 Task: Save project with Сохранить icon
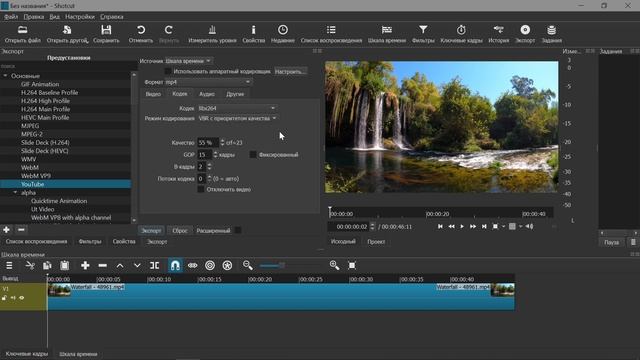106,34
